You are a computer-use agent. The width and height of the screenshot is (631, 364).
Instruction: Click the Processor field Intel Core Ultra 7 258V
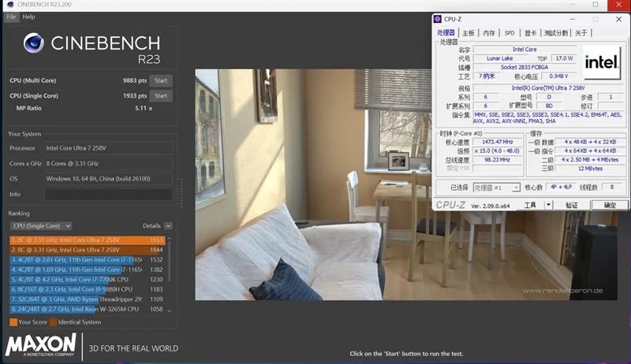point(109,148)
